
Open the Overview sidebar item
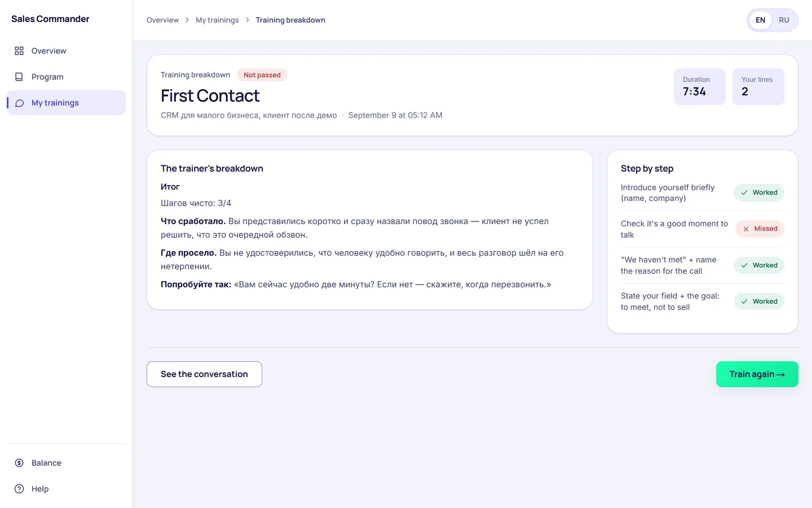click(x=66, y=51)
